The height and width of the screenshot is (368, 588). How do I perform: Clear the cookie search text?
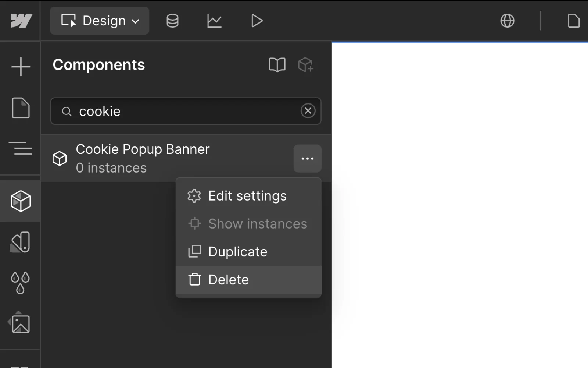[x=308, y=111]
